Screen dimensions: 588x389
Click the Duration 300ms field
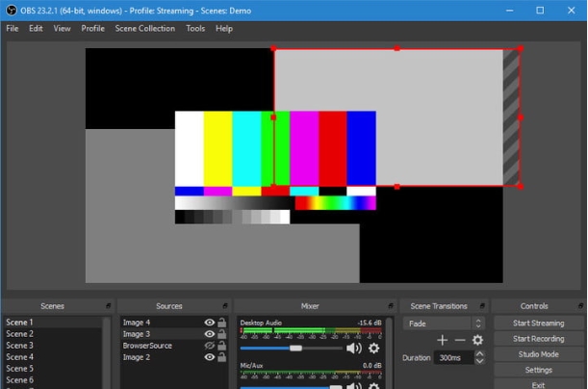(x=454, y=357)
